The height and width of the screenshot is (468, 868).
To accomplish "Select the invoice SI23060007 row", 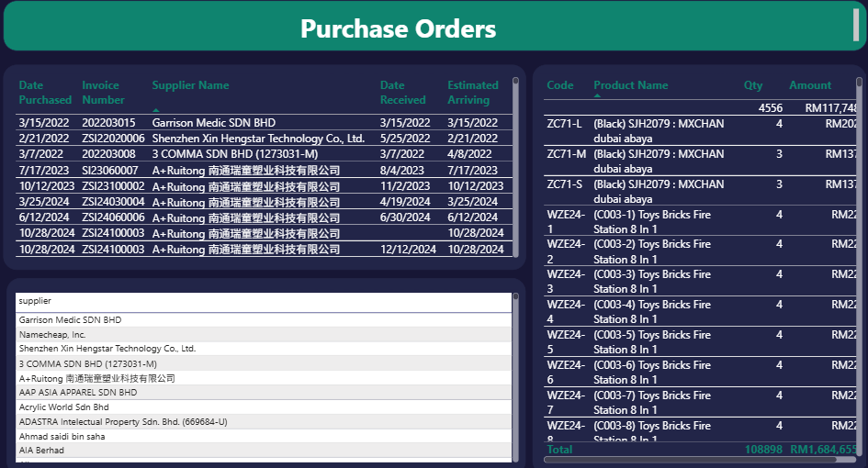I will pyautogui.click(x=264, y=170).
